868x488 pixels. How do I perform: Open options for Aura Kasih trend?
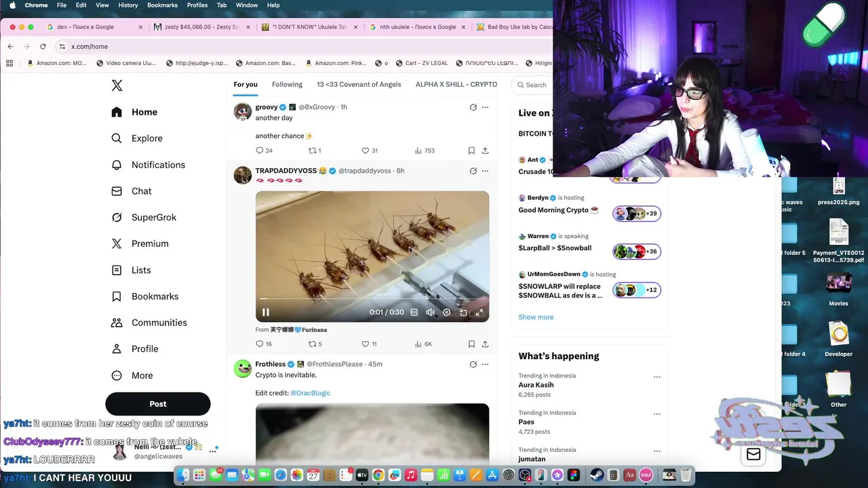point(656,377)
